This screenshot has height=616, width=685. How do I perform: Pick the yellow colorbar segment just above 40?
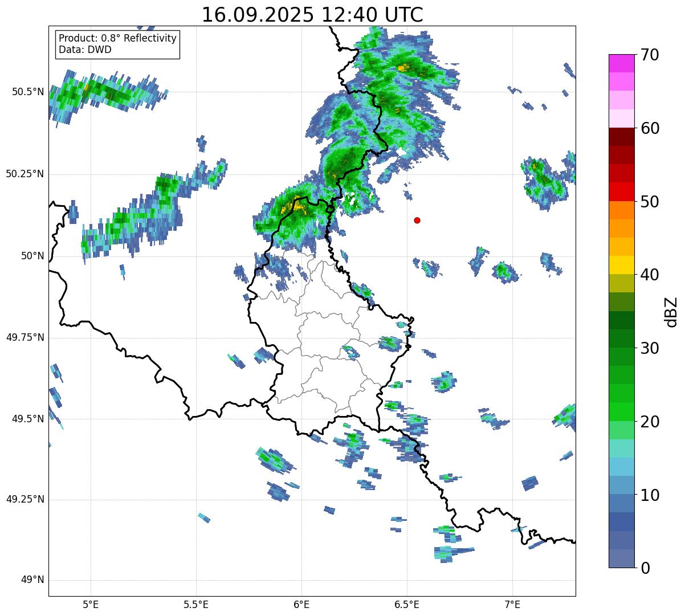click(x=621, y=265)
